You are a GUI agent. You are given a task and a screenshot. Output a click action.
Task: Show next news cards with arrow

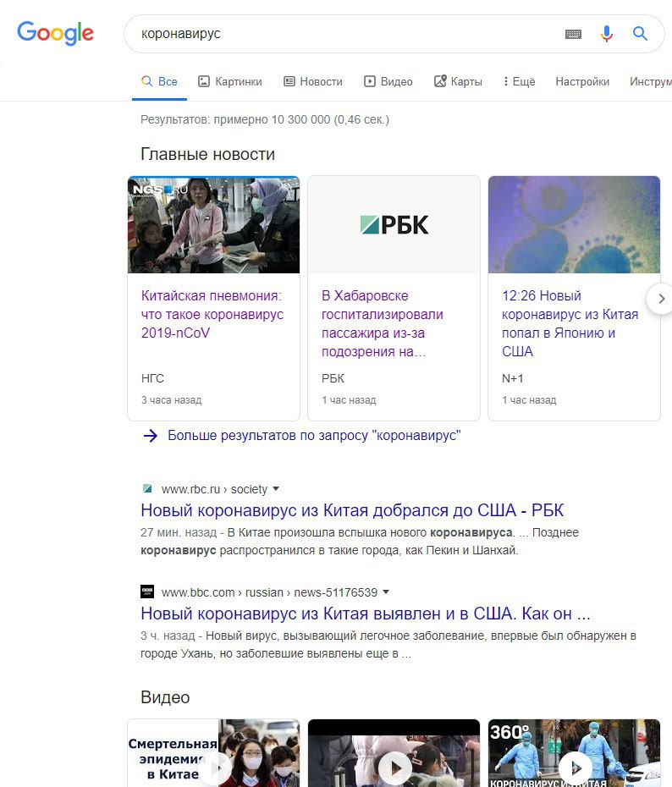(660, 299)
